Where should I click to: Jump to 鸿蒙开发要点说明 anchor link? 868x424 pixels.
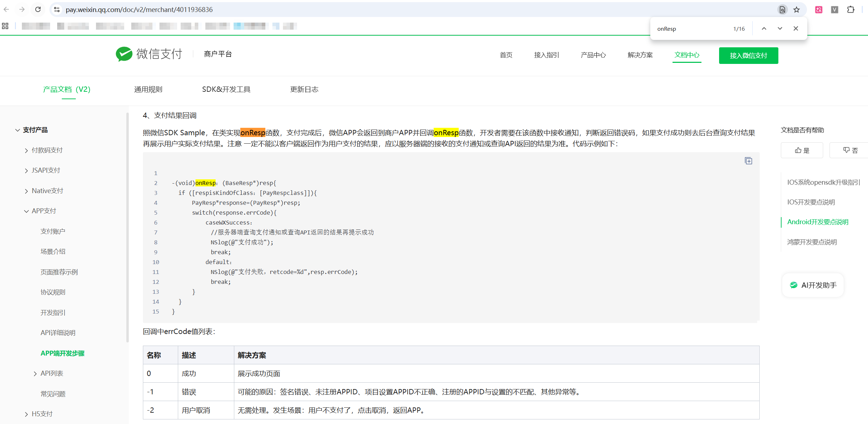pyautogui.click(x=812, y=242)
